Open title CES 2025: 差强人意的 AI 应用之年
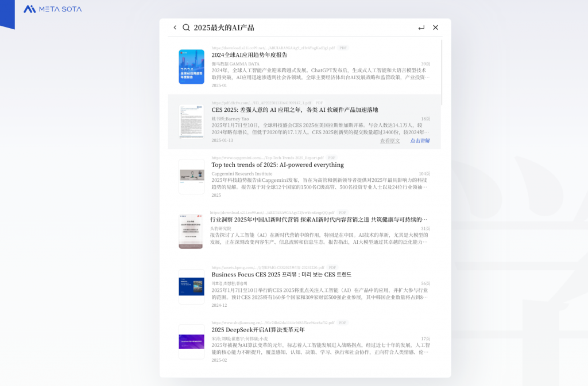 click(x=295, y=110)
